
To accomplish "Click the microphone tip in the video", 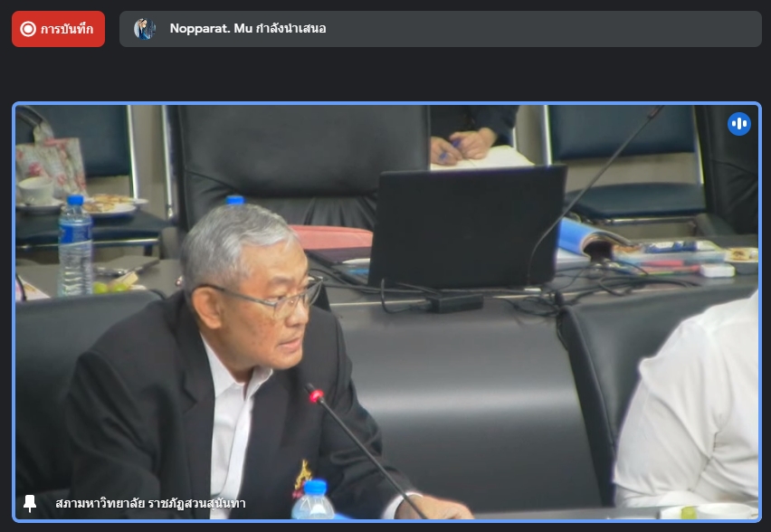I will (315, 394).
